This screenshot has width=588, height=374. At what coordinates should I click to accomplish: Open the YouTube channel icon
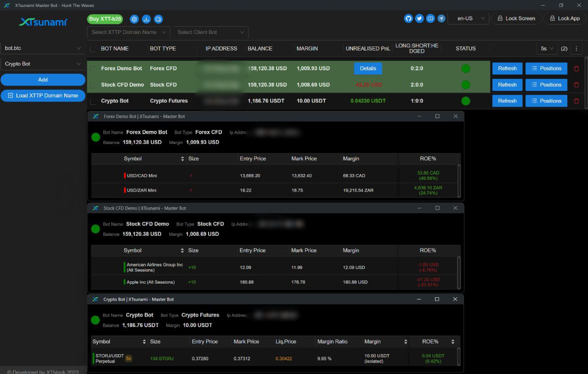pyautogui.click(x=430, y=18)
